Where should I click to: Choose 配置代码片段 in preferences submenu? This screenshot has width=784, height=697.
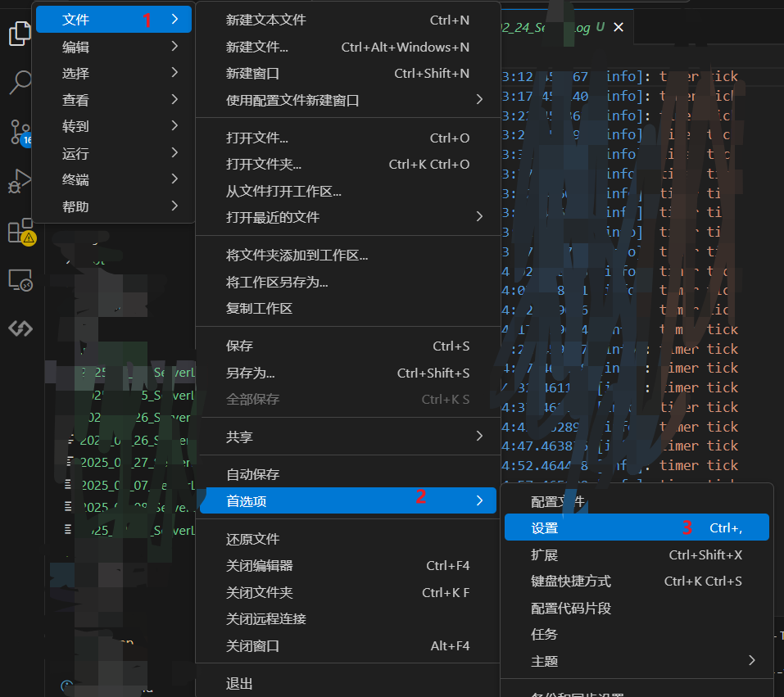pos(571,608)
